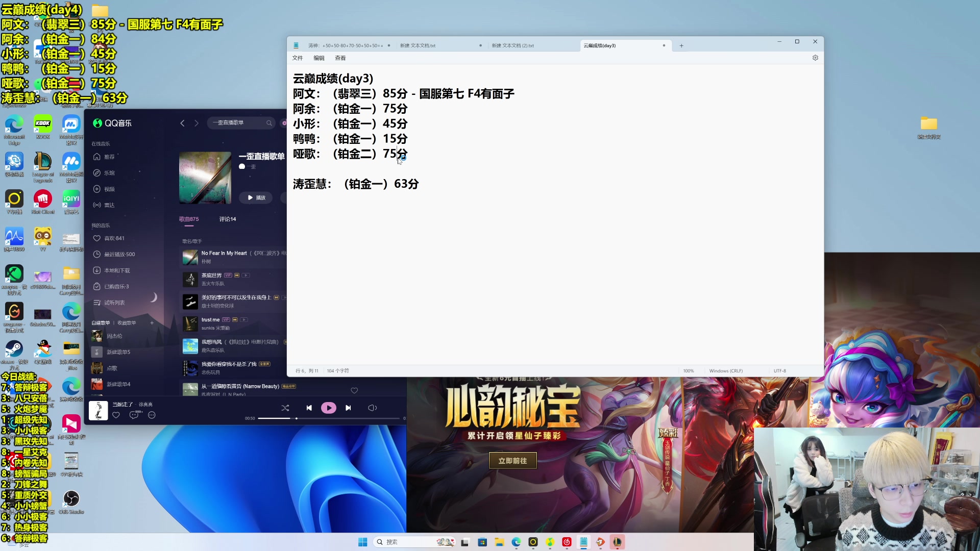Click the UTF-8 encoding status entry
Screen dimensions: 980x551
[779, 371]
